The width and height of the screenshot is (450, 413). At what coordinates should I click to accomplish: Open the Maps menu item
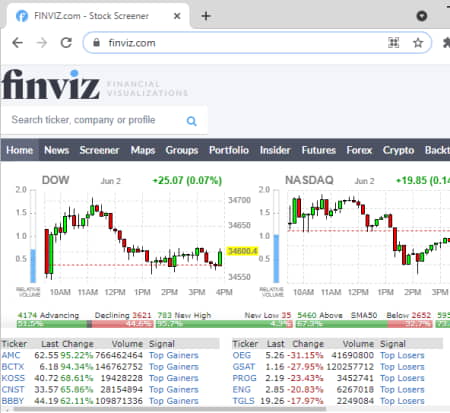click(x=143, y=150)
